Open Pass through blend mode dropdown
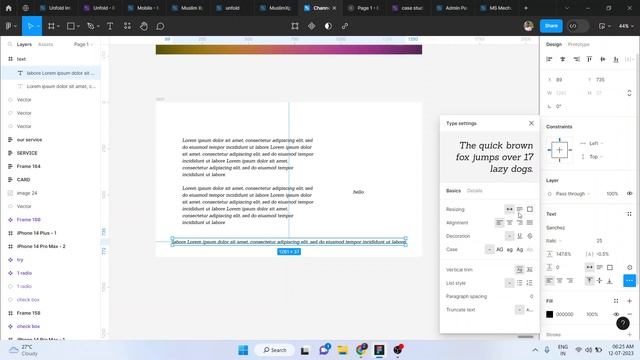640x360 pixels. (x=573, y=193)
